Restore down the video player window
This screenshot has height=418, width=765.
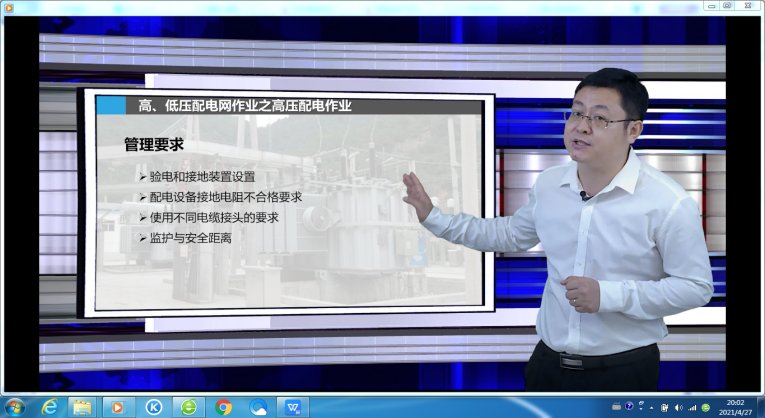[x=727, y=6]
